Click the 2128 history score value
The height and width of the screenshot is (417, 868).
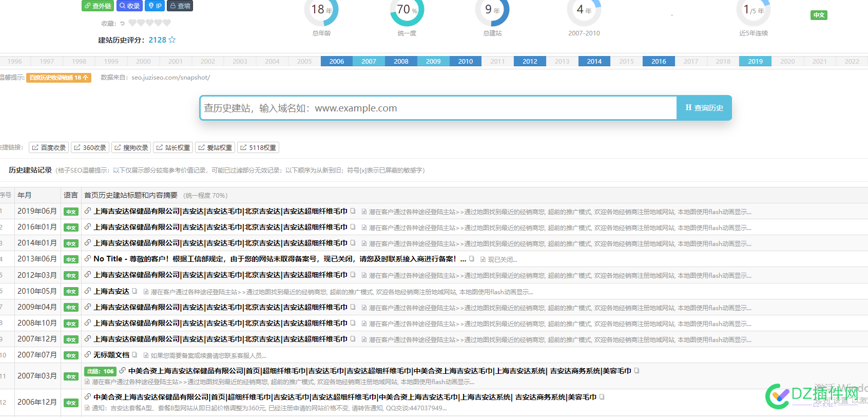tap(158, 40)
